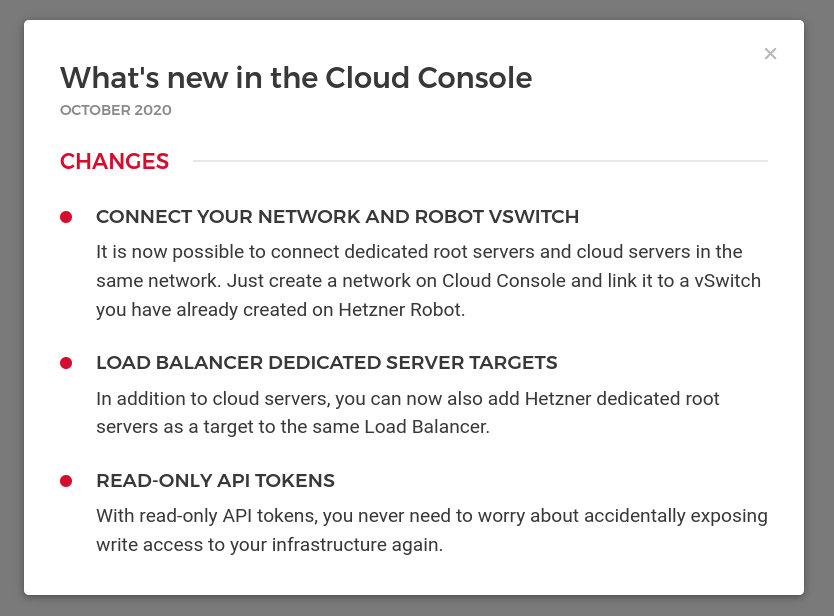Click the red bullet beside Connect Your Network
The height and width of the screenshot is (616, 834).
click(66, 217)
